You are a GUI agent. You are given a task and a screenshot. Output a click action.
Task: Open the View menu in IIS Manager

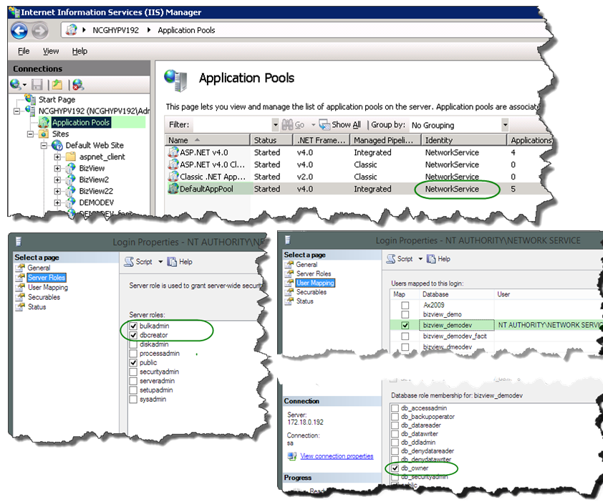pos(51,51)
